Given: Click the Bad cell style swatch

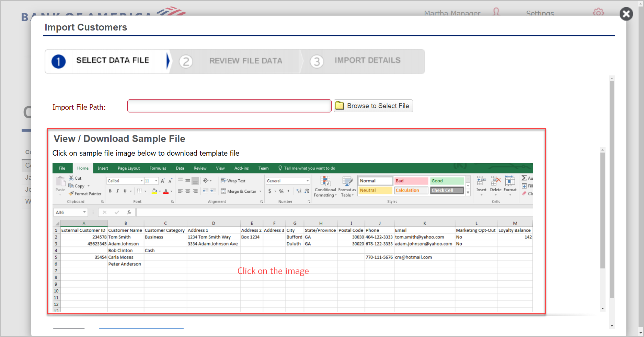Looking at the screenshot, I should (x=411, y=181).
